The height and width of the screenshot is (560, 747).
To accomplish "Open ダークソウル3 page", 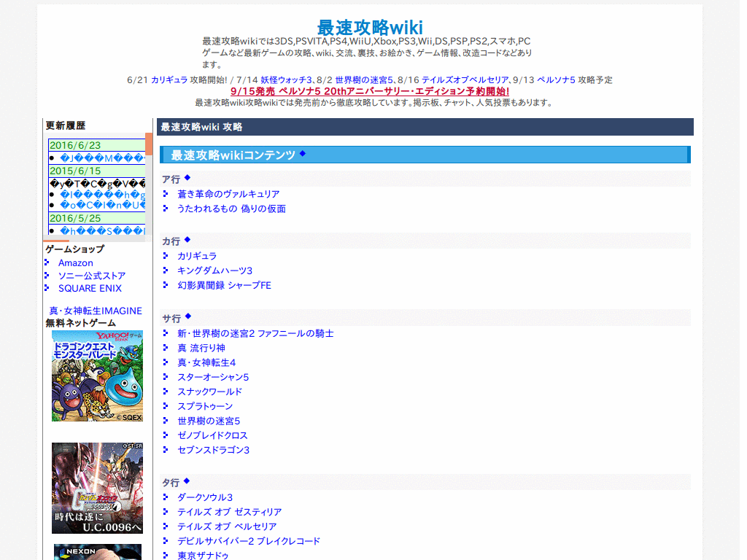I will [x=205, y=497].
